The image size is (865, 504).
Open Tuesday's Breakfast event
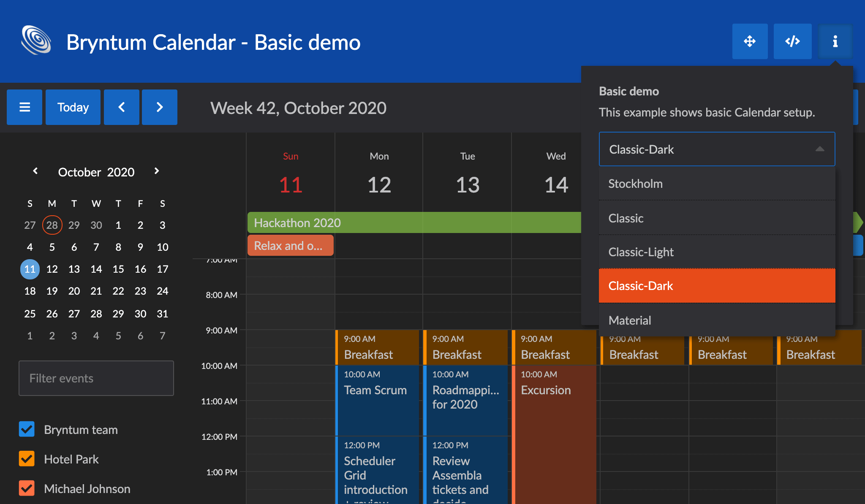[x=466, y=347]
